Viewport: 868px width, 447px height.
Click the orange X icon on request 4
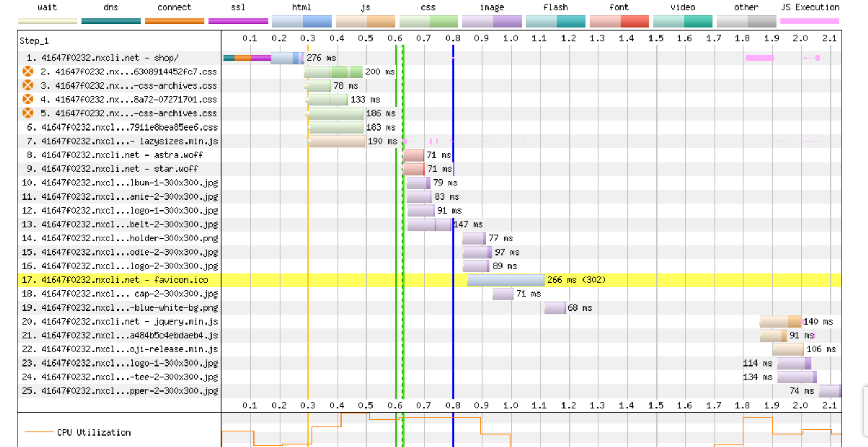tap(28, 99)
